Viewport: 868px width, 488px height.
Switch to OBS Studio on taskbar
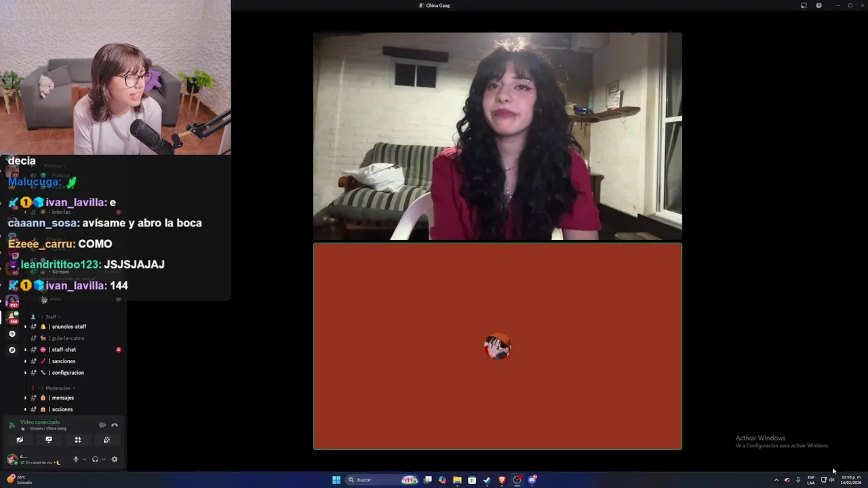tap(517, 480)
